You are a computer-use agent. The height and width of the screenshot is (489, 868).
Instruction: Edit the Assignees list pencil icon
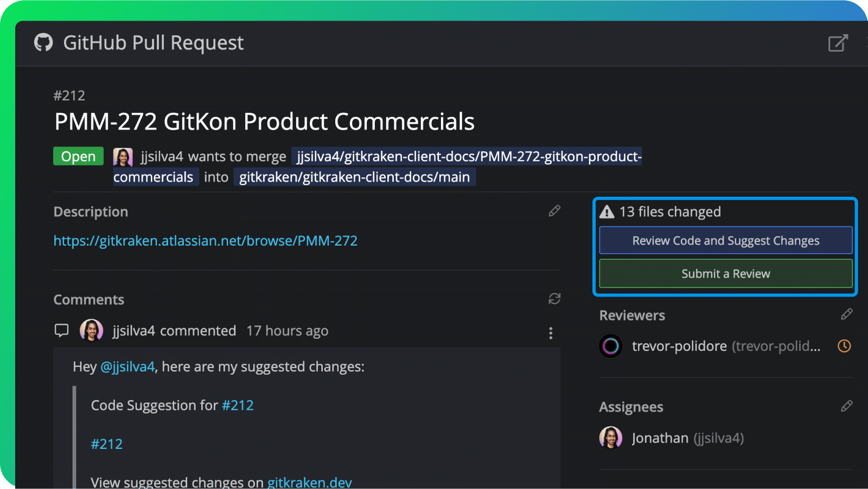point(846,406)
